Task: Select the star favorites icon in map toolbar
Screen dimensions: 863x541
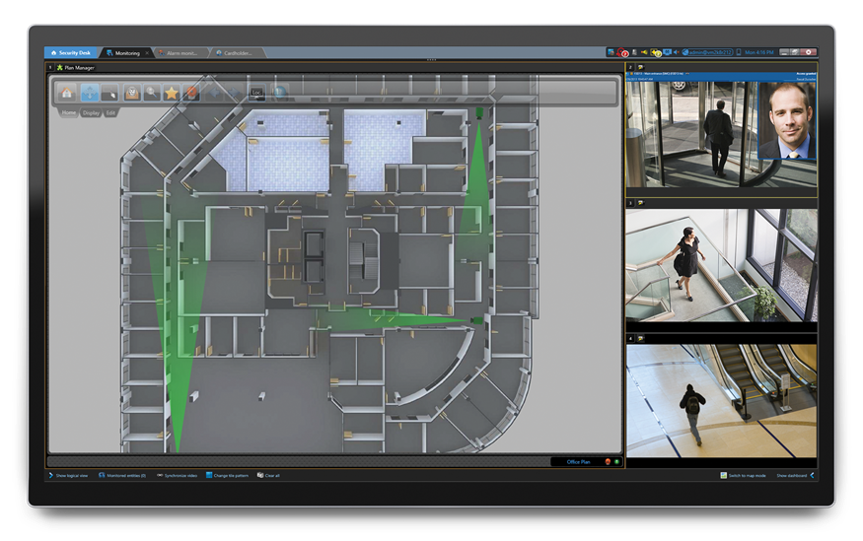Action: pyautogui.click(x=172, y=93)
